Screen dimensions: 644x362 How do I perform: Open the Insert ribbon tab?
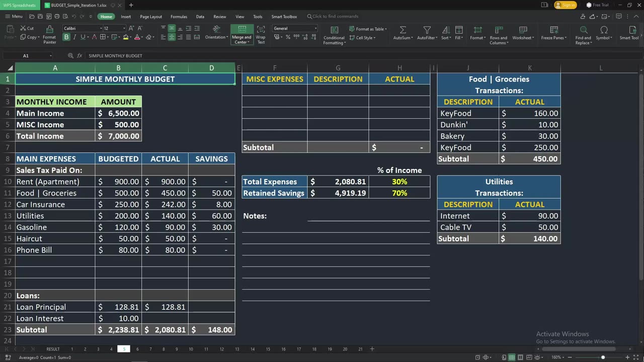tap(126, 17)
